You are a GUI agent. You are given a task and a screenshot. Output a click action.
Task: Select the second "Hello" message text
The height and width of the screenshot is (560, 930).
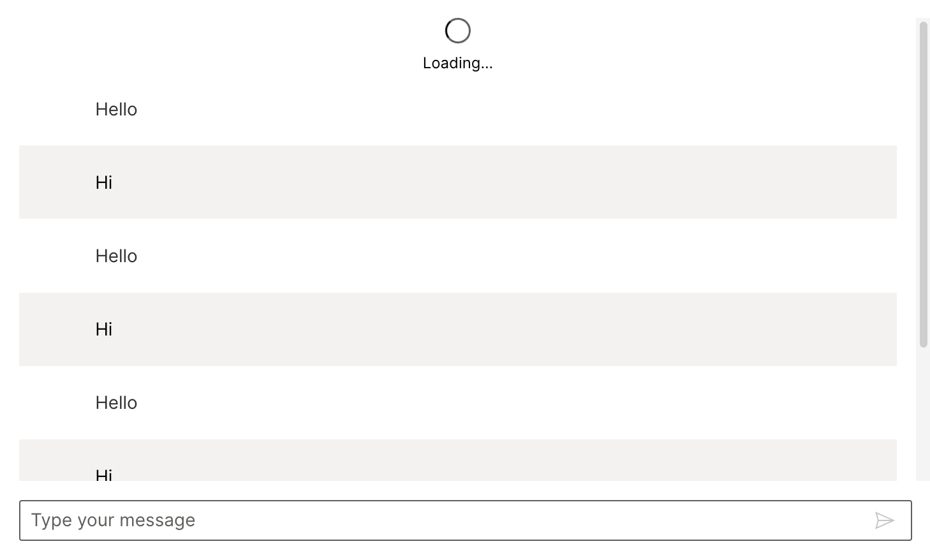click(116, 256)
